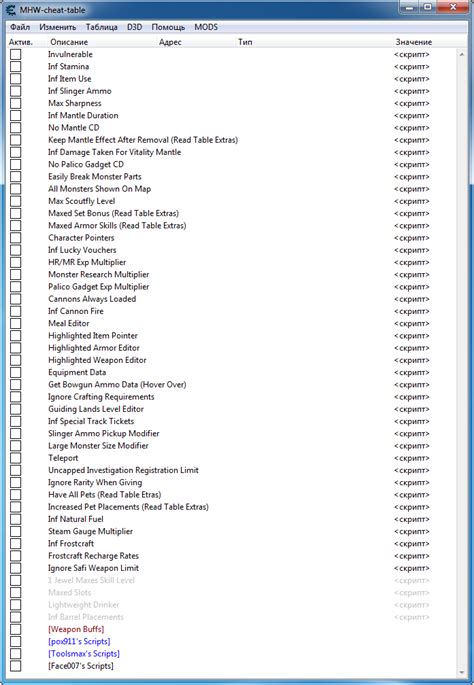Select the HR/MR Exp Multiplier row
The height and width of the screenshot is (685, 474).
[x=87, y=262]
